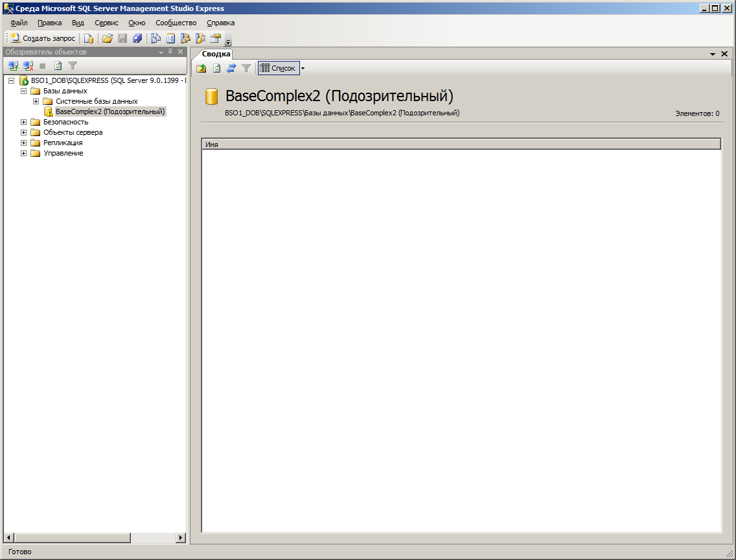Expand the Управление folder
Image resolution: width=736 pixels, height=560 pixels.
pyautogui.click(x=23, y=153)
